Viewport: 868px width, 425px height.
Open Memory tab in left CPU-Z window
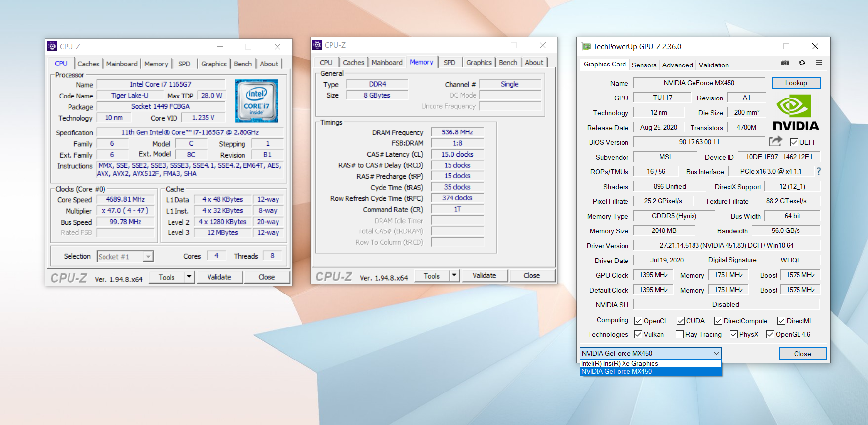(x=156, y=64)
